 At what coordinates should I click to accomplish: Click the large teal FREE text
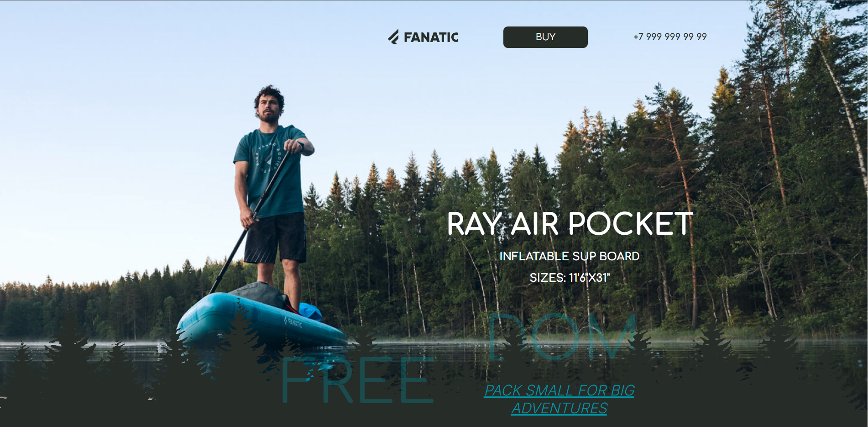[x=358, y=380]
